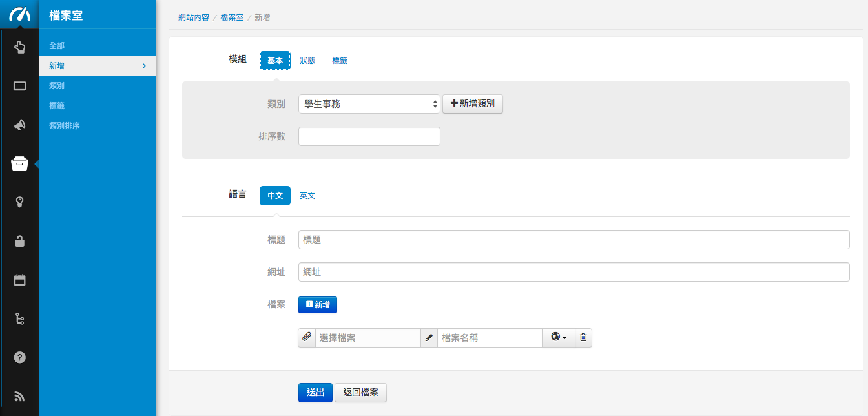Image resolution: width=868 pixels, height=416 pixels.
Task: Switch to the 英文 language tab
Action: click(x=307, y=196)
